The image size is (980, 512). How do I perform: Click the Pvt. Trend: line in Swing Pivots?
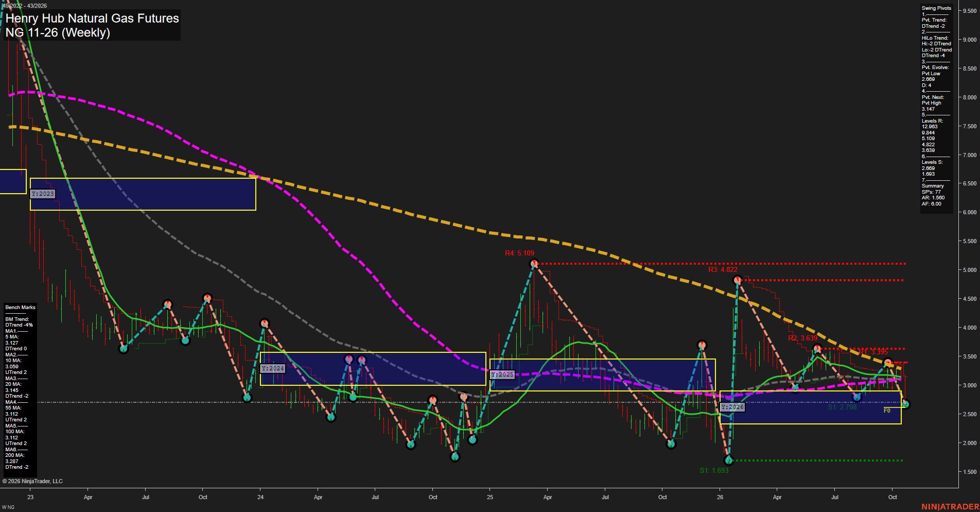(934, 20)
